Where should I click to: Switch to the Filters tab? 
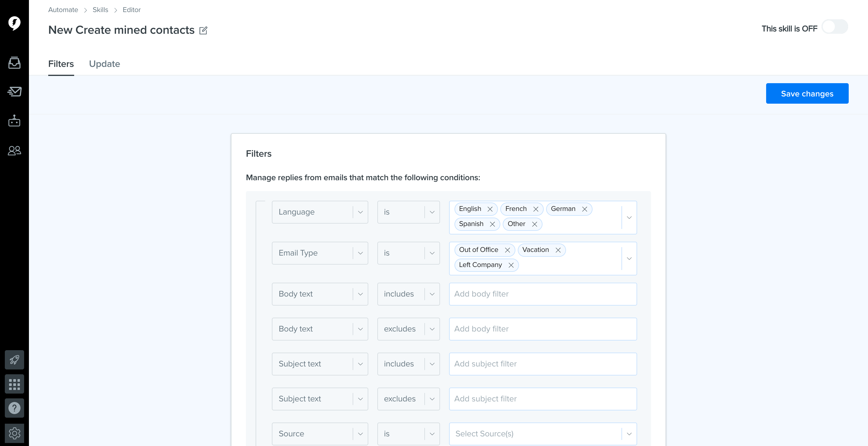tap(61, 64)
